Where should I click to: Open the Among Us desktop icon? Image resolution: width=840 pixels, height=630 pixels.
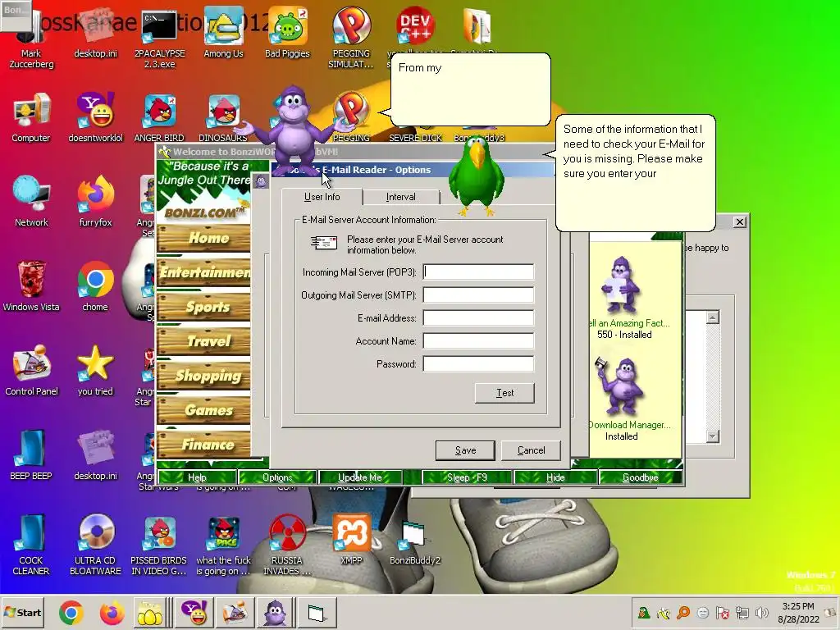pos(223,32)
